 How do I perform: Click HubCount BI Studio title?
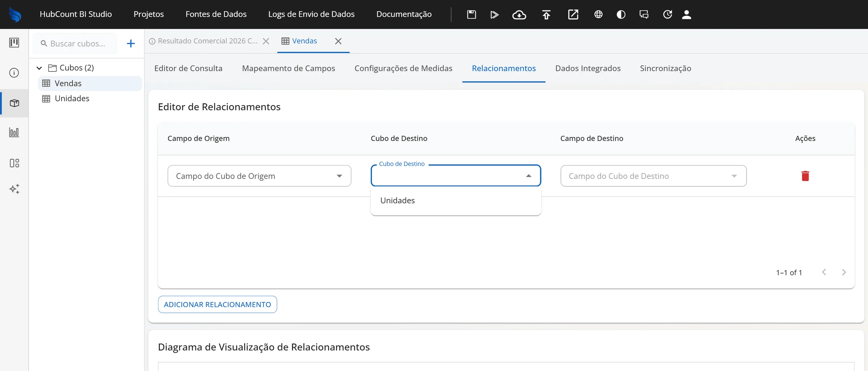tap(76, 14)
